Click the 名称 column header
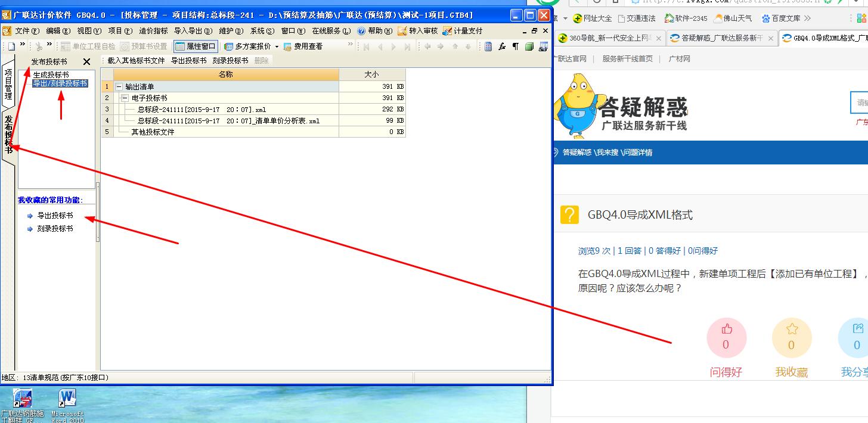This screenshot has width=868, height=423. pos(226,74)
